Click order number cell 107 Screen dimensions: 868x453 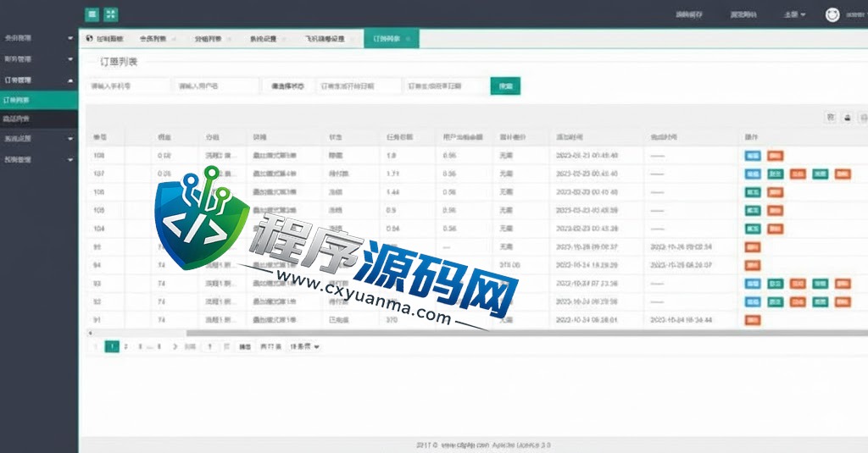105,174
